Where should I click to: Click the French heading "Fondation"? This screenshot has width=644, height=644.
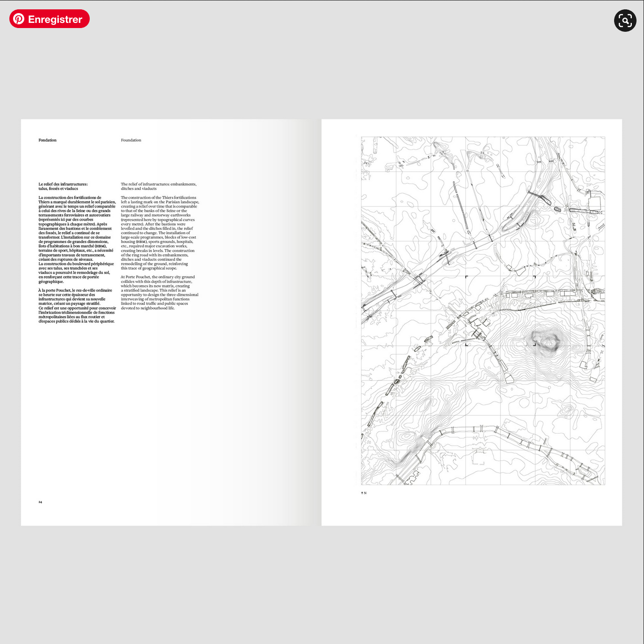coord(47,140)
